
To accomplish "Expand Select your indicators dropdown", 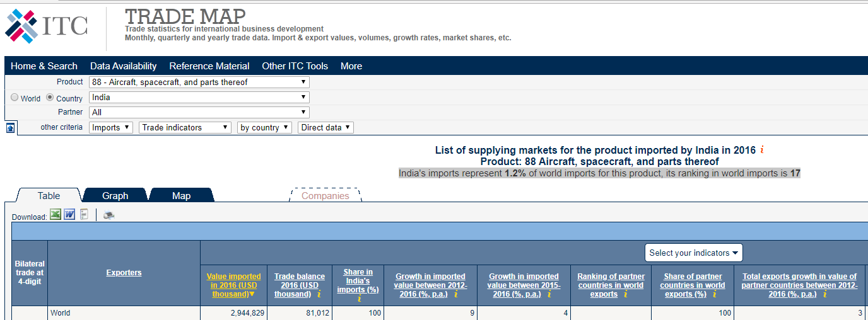I will (x=694, y=253).
